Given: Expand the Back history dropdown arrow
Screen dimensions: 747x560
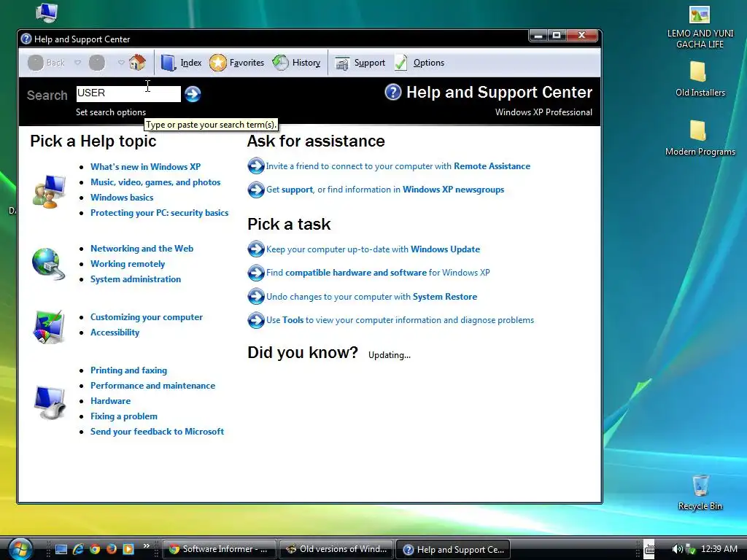Looking at the screenshot, I should click(x=77, y=63).
